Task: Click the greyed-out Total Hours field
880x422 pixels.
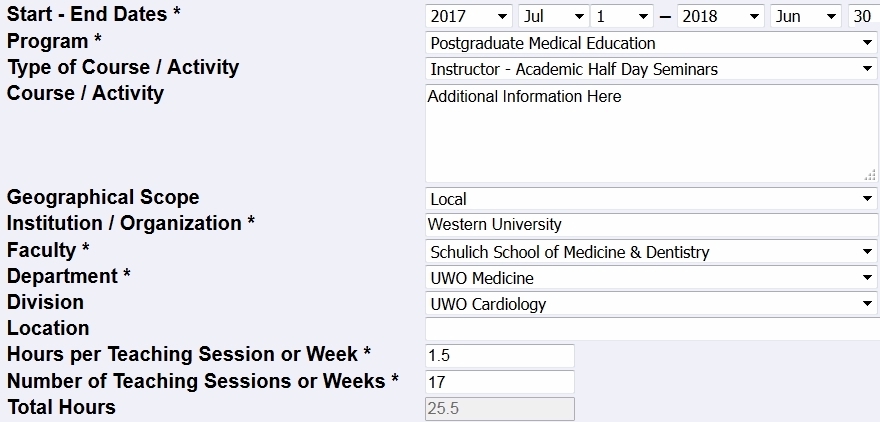Action: [x=500, y=408]
